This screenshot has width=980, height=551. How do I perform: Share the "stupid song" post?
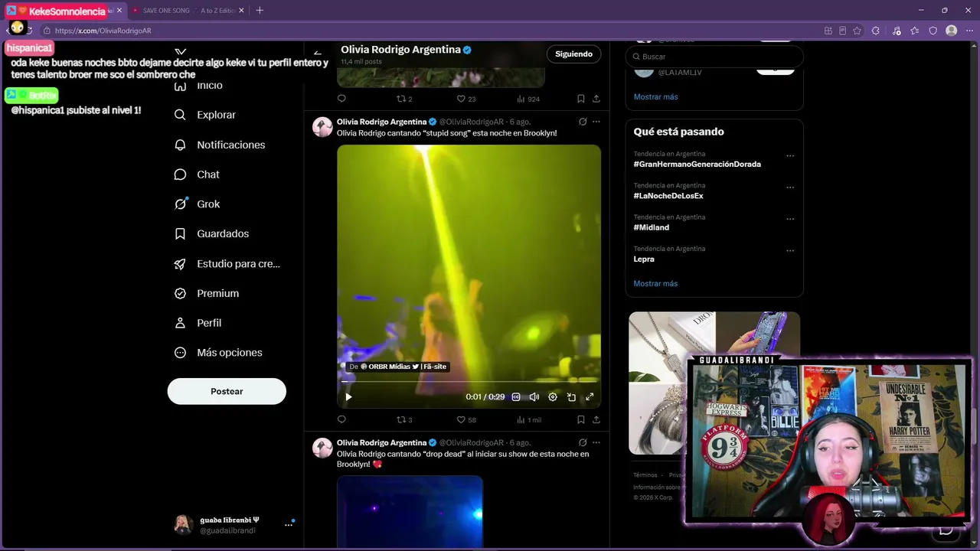point(596,419)
